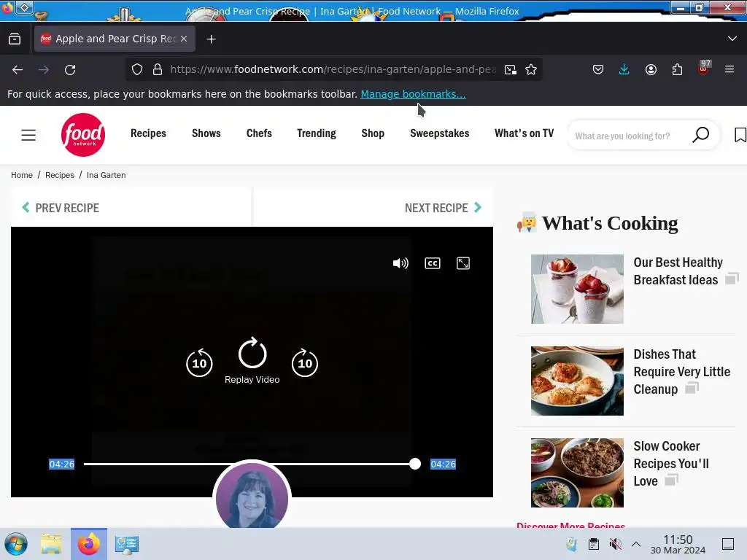Reload the current page
747x560 pixels.
point(70,70)
